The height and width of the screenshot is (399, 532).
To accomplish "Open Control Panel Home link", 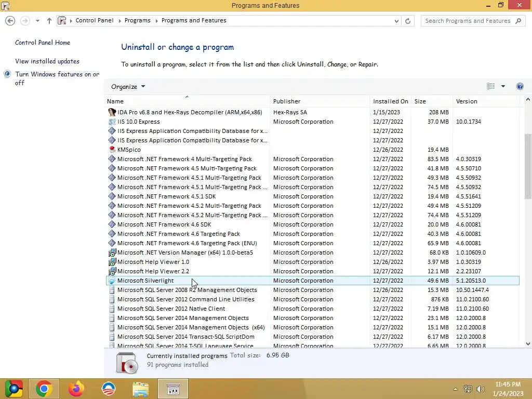I will coord(43,43).
